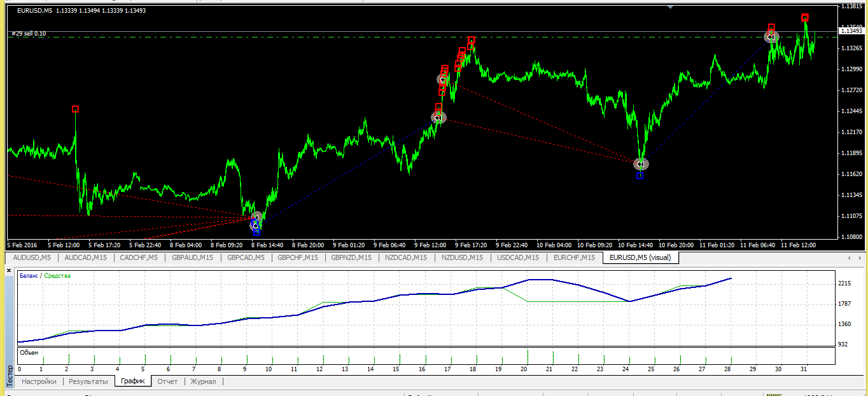Close the Tester panel with the x button
Viewport: 868px width, 396px height.
pos(9,271)
